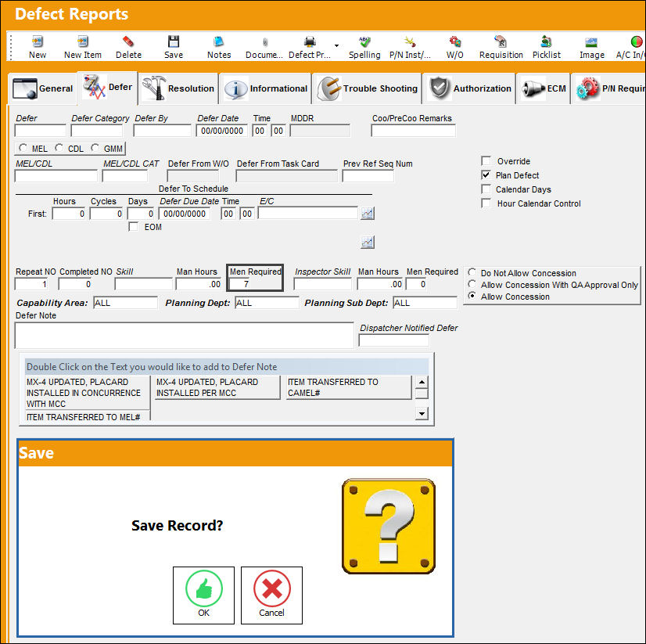Uncheck the Plan Defect checkbox
The width and height of the screenshot is (646, 644).
click(486, 174)
